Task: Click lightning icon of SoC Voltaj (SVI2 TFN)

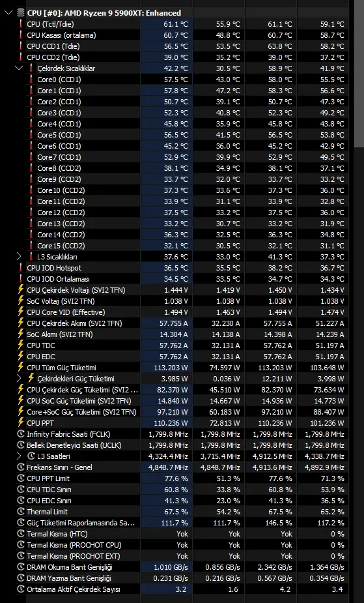Action: (21, 301)
